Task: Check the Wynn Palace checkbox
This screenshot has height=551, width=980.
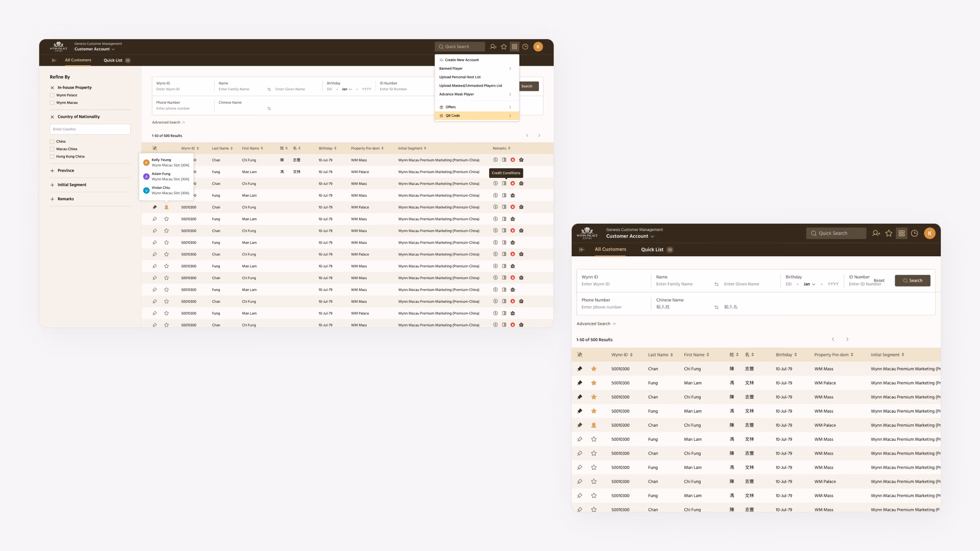Action: 52,96
